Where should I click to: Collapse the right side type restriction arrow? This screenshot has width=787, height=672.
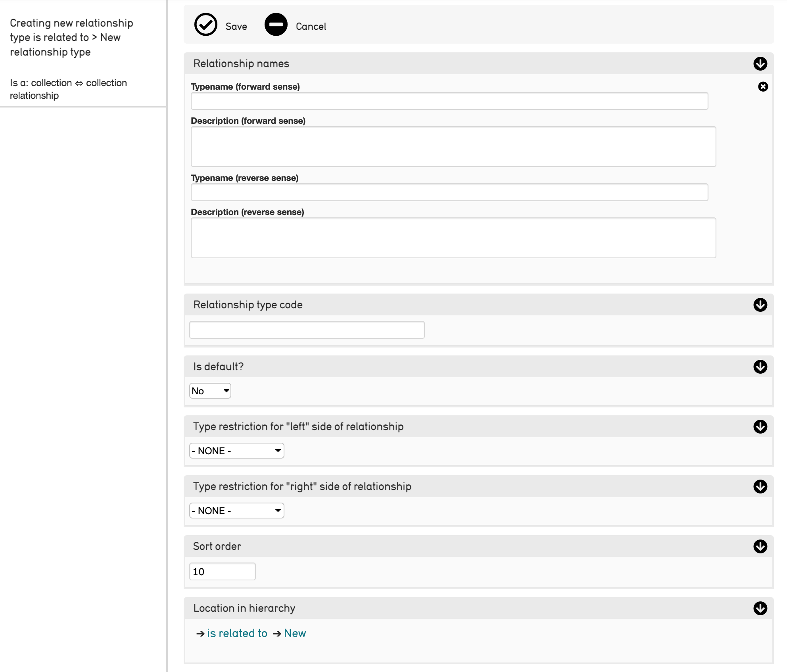[760, 486]
